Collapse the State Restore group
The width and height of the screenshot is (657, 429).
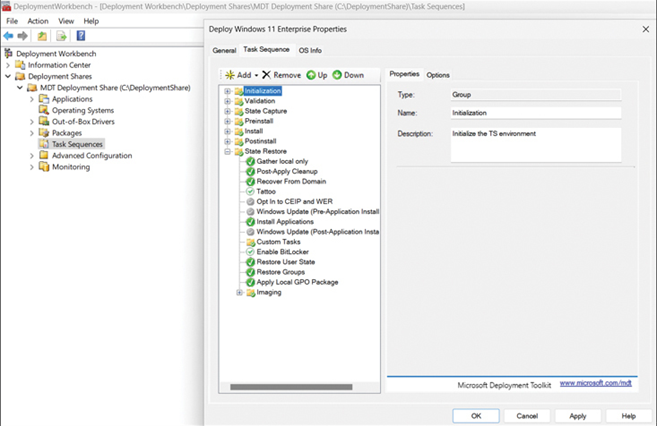click(228, 151)
